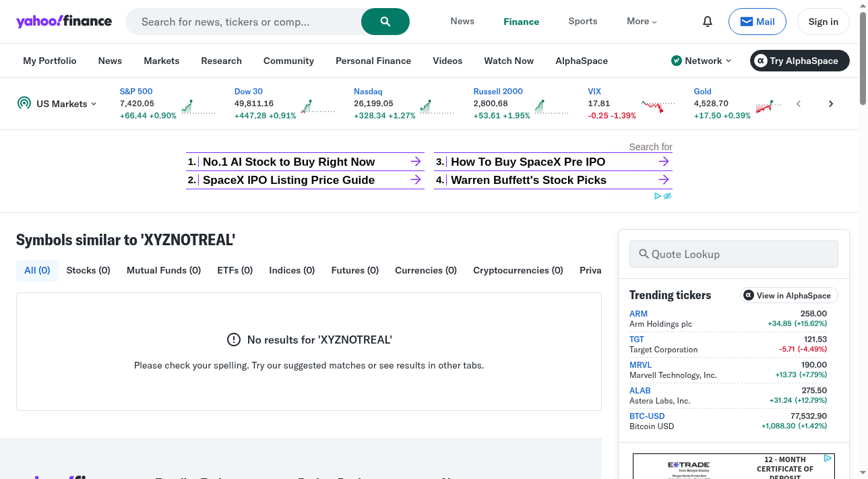Click the S&P 500 index link
The image size is (868, 479).
pos(136,91)
